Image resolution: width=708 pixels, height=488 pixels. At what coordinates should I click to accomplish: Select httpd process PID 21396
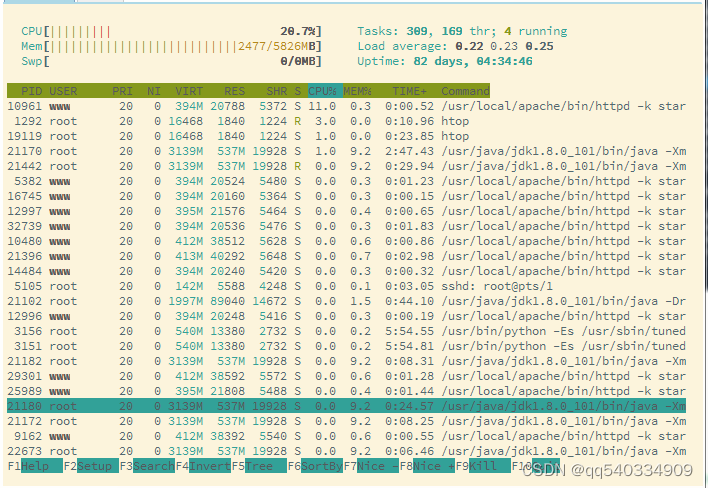point(346,256)
